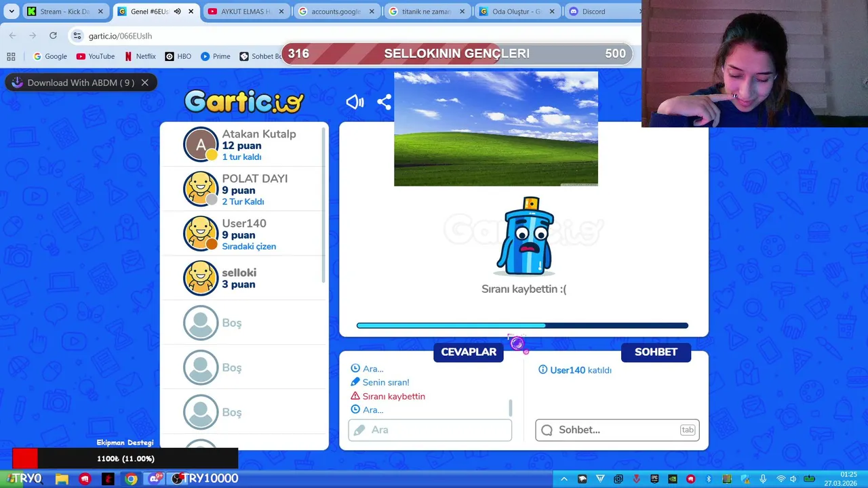Image resolution: width=868 pixels, height=488 pixels.
Task: Click the Windows XP hill image overlay
Action: point(496,129)
